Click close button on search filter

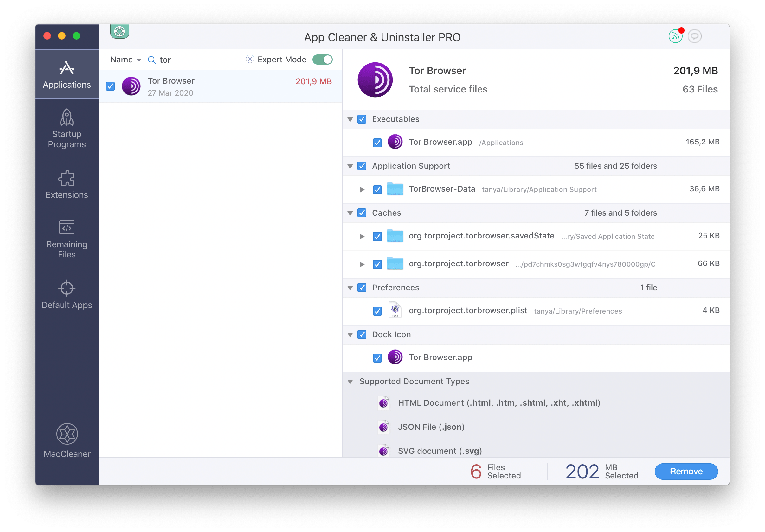(x=249, y=59)
